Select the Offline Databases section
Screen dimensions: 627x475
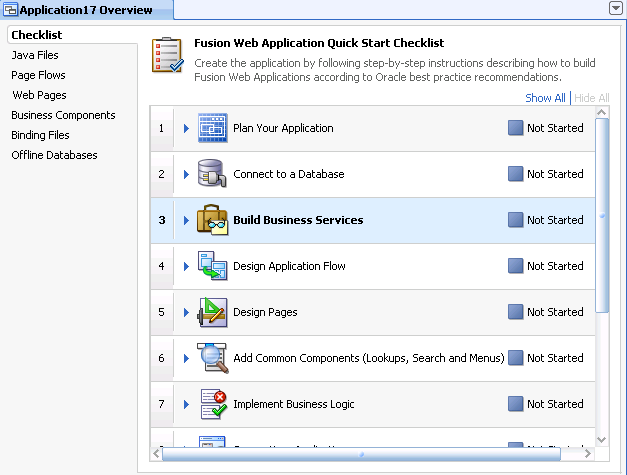click(54, 155)
